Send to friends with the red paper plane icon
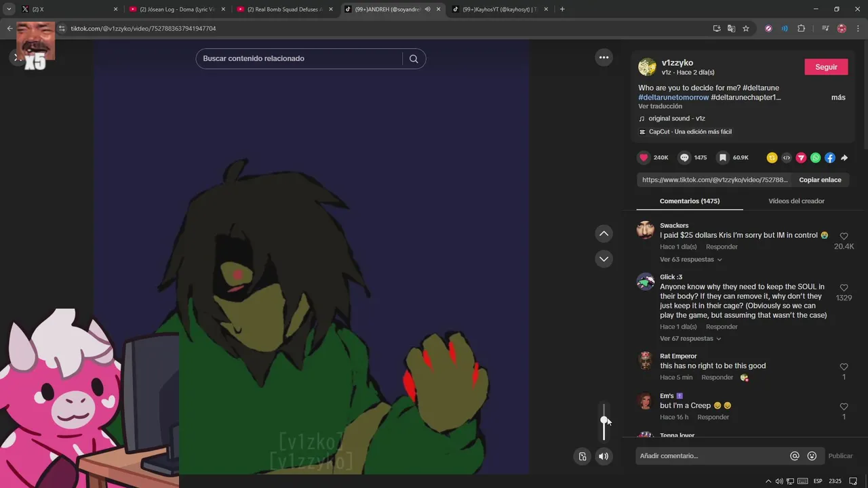 coord(801,158)
